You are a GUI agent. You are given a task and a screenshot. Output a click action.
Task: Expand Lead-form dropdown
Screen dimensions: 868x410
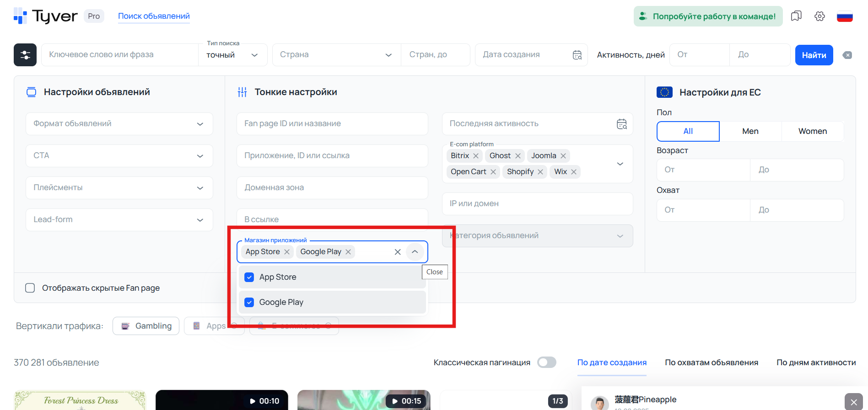[x=119, y=220]
